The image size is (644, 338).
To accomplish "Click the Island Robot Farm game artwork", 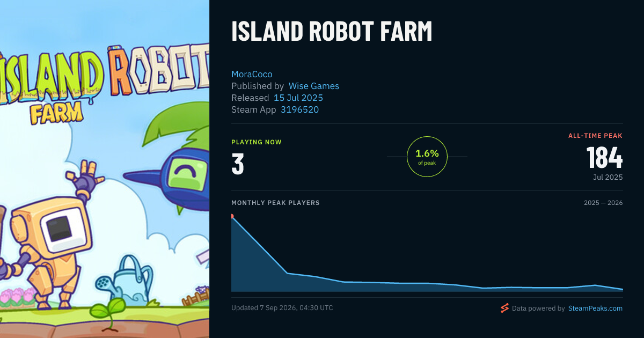I will point(105,169).
